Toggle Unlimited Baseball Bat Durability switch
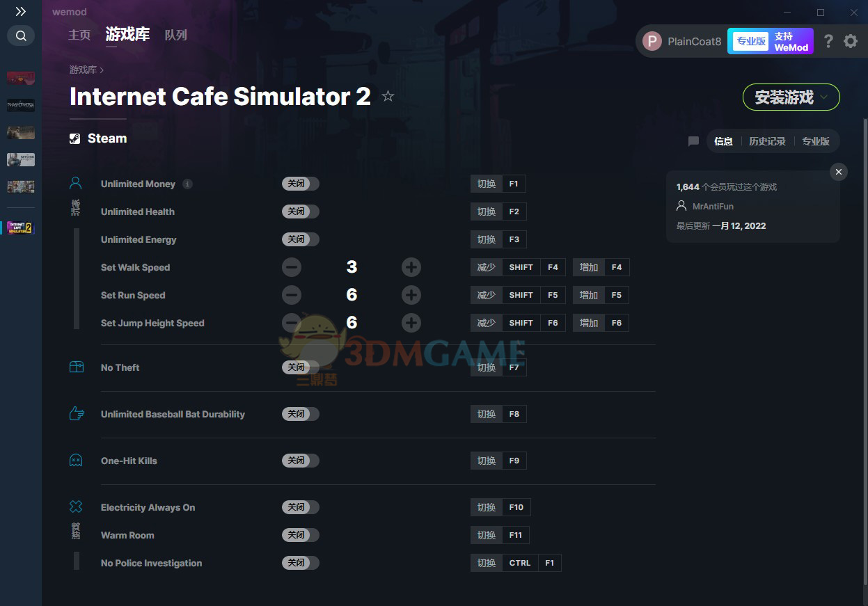Image resolution: width=868 pixels, height=606 pixels. (301, 414)
